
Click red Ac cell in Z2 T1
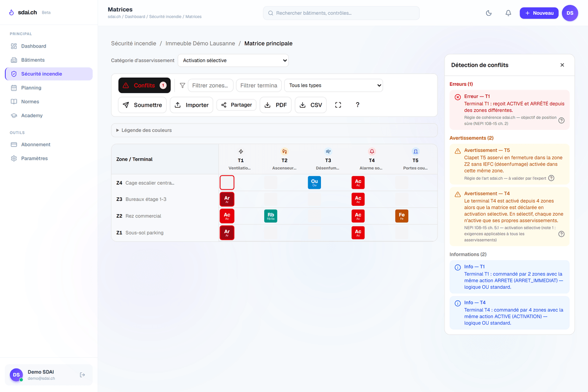[227, 216]
